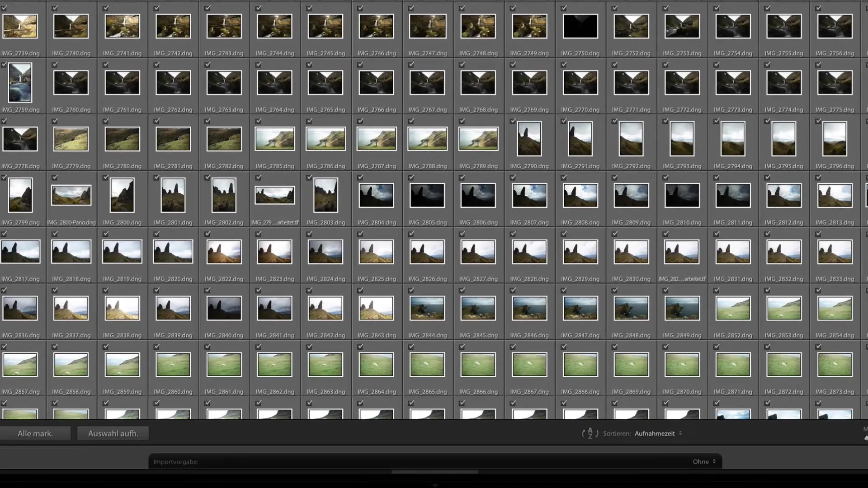Select the thumbnail of IMG_2817.dng
This screenshot has height=488, width=868.
tap(20, 252)
